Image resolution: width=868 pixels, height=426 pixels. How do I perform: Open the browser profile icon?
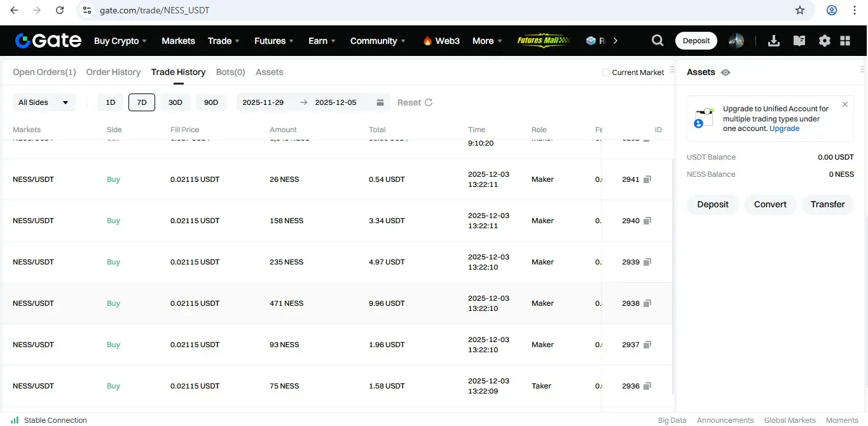(832, 10)
